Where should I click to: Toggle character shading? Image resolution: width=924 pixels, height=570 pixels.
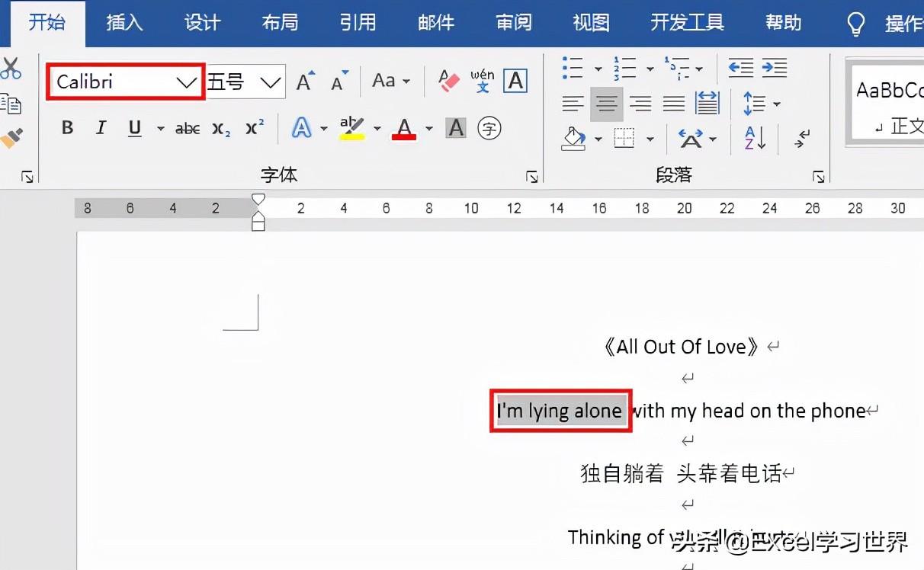click(x=456, y=128)
